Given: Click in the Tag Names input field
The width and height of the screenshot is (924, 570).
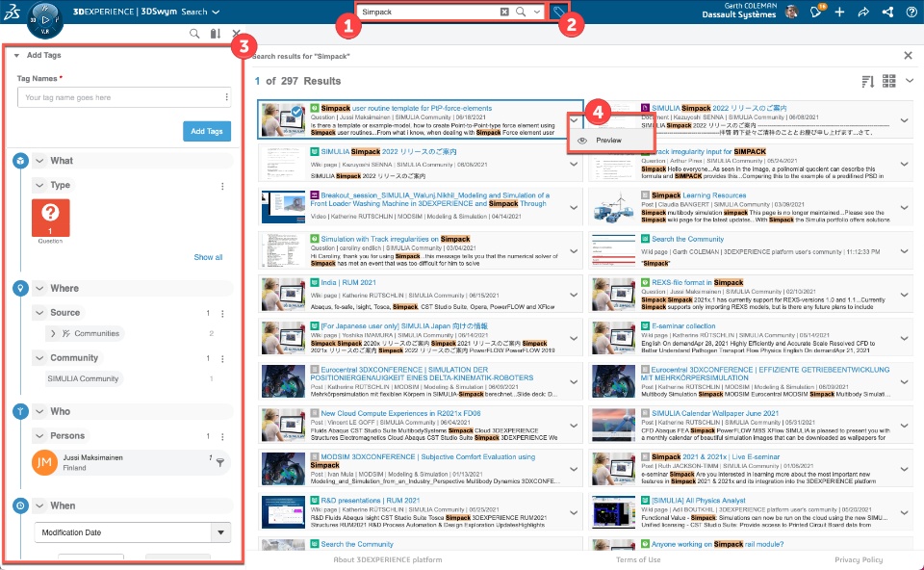Looking at the screenshot, I should 119,97.
